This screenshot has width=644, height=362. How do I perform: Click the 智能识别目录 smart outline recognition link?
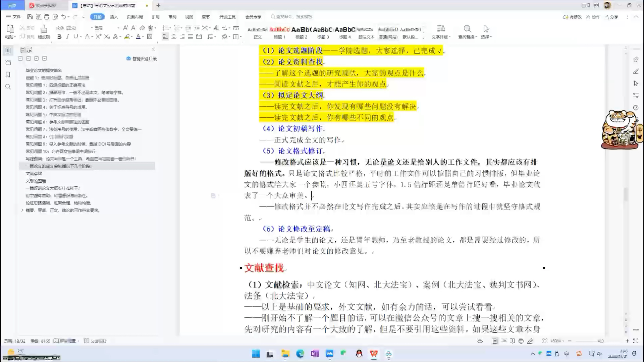[x=140, y=58]
